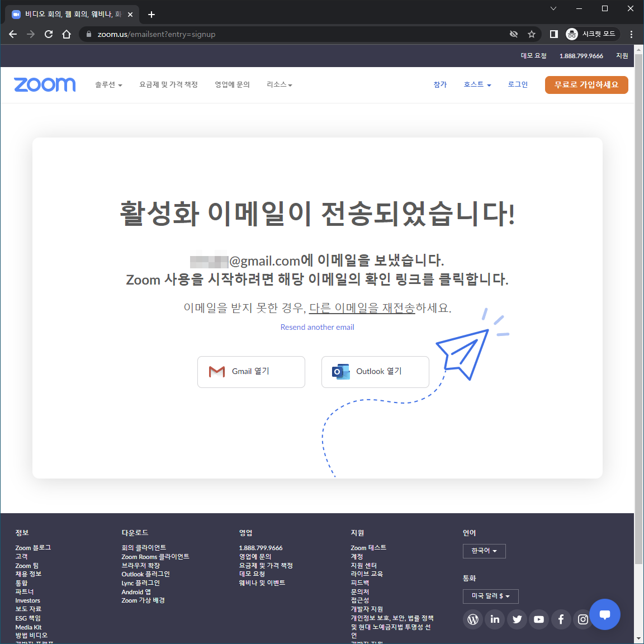The width and height of the screenshot is (644, 644).
Task: Open Zoom YouTube social icon
Action: pos(539,619)
